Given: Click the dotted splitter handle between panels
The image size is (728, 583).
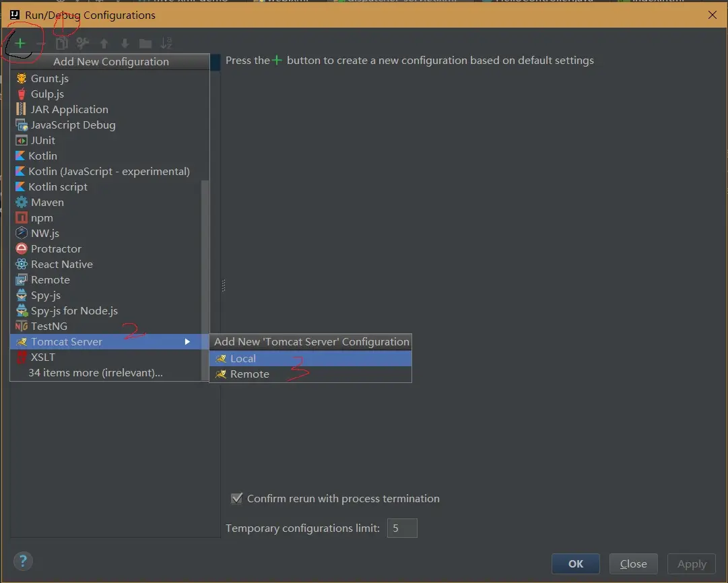Looking at the screenshot, I should (x=224, y=285).
